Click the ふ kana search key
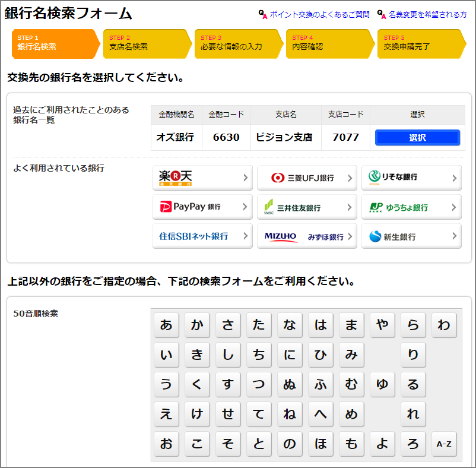Screen dimensions: 476x468 (320, 384)
